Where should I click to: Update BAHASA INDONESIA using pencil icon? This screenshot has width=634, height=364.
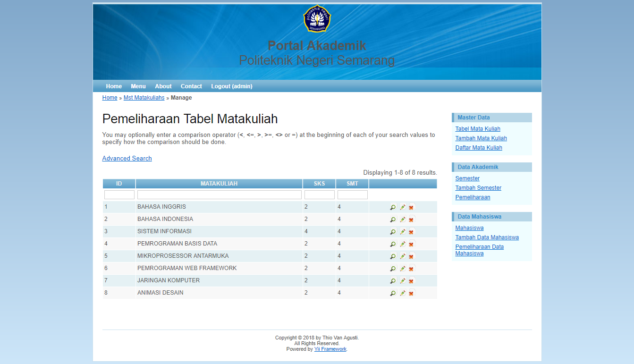coord(403,220)
